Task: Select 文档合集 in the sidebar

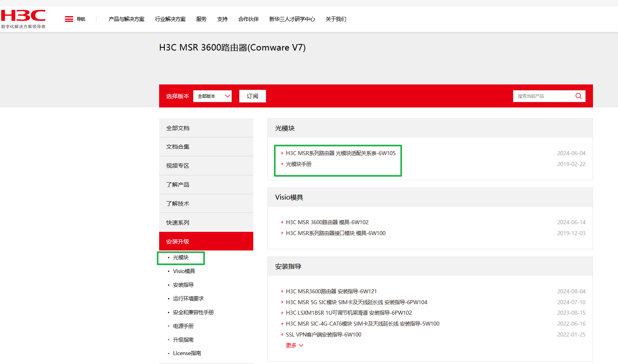Action: coord(206,147)
